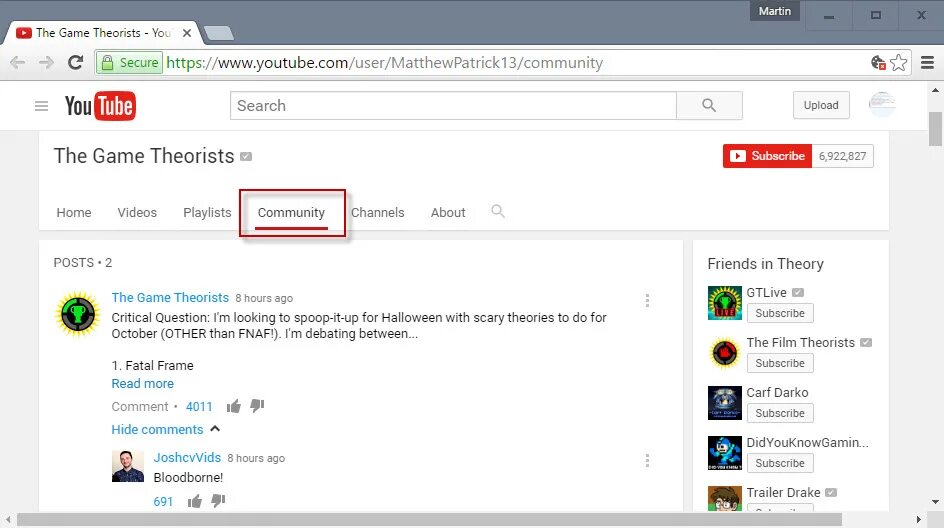Subscribe to The Game Theorists
Viewport: 944px width, 528px height.
click(x=768, y=156)
